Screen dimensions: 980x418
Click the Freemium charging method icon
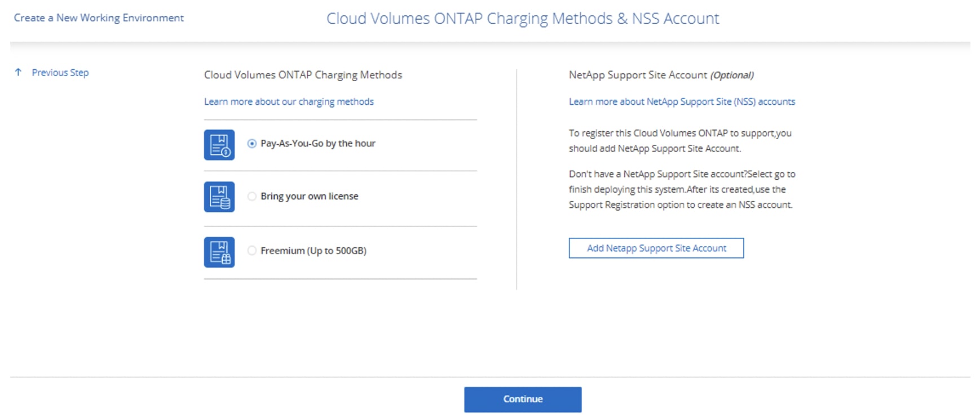219,252
